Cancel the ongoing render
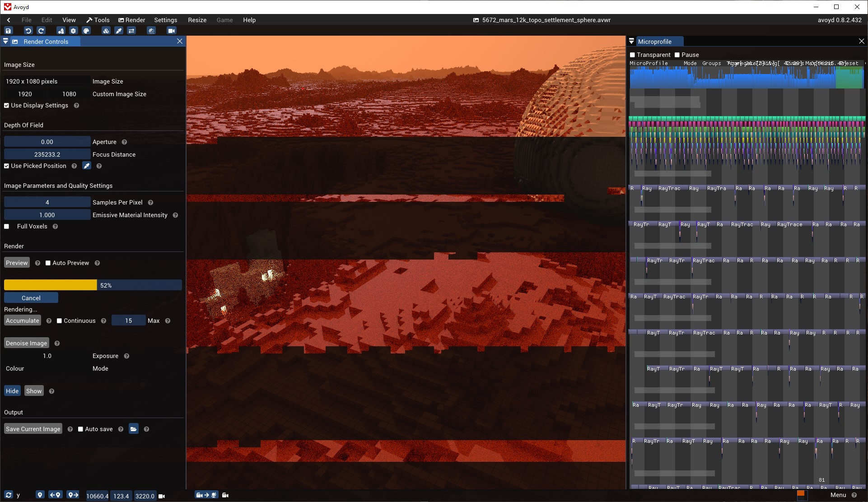Screen dimensions: 868x502 (31, 298)
